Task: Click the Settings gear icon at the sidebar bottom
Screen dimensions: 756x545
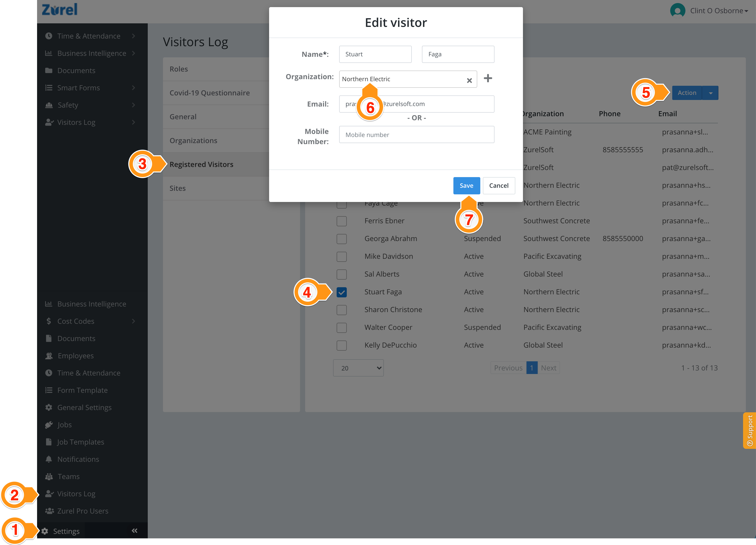Action: point(45,531)
